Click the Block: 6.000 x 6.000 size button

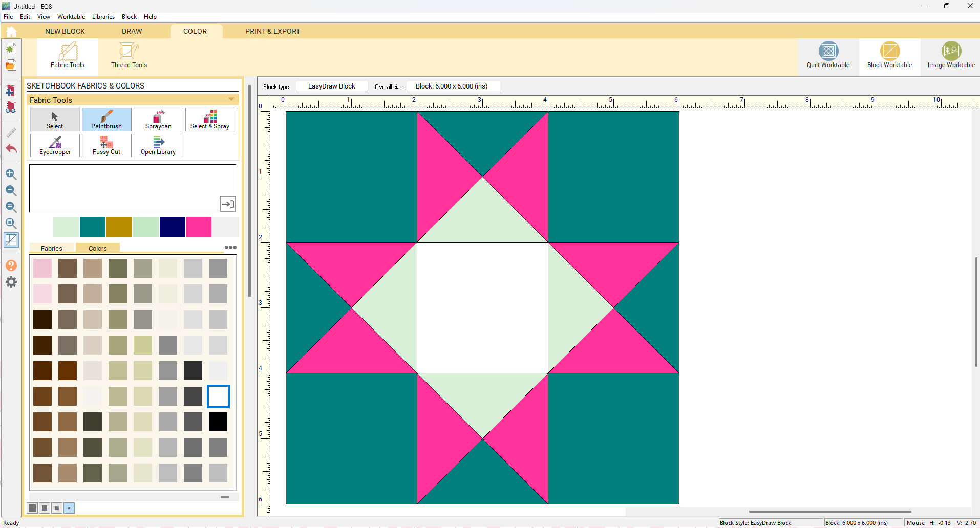(x=454, y=85)
